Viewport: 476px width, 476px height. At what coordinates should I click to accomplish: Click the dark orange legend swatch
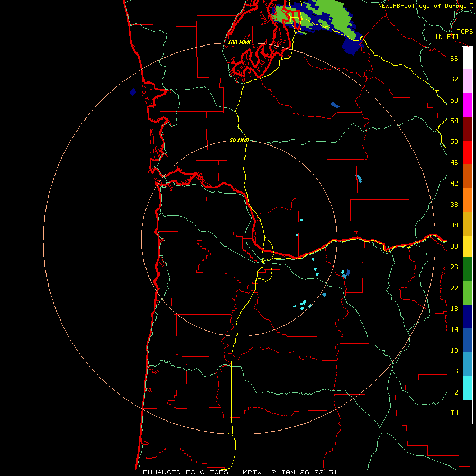[467, 176]
